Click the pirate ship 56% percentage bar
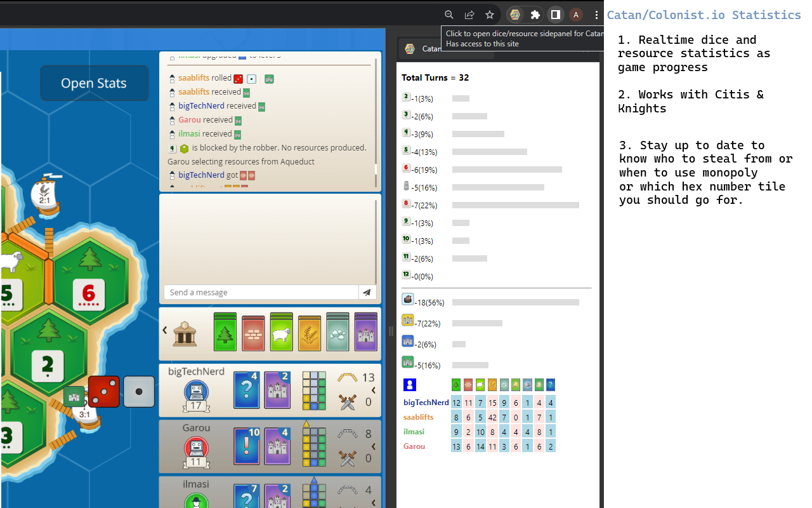The width and height of the screenshot is (812, 508). tap(516, 302)
